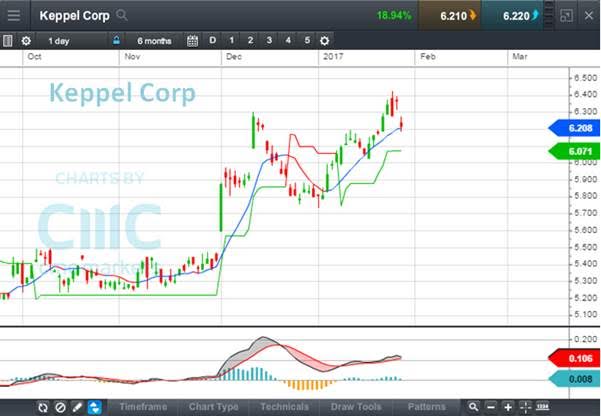Open presets settings gear after 5
601x416 pixels.
pos(325,41)
